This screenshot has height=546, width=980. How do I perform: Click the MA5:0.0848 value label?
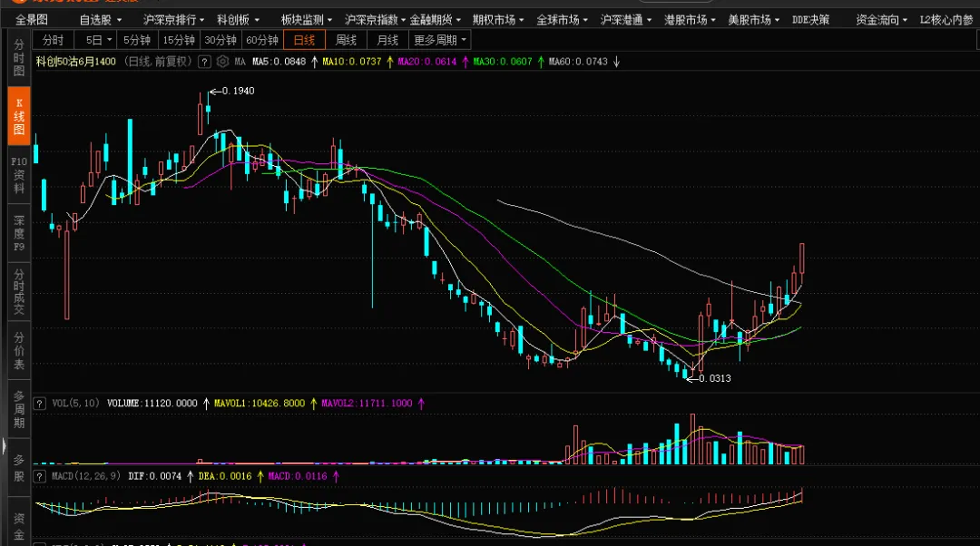pos(279,62)
